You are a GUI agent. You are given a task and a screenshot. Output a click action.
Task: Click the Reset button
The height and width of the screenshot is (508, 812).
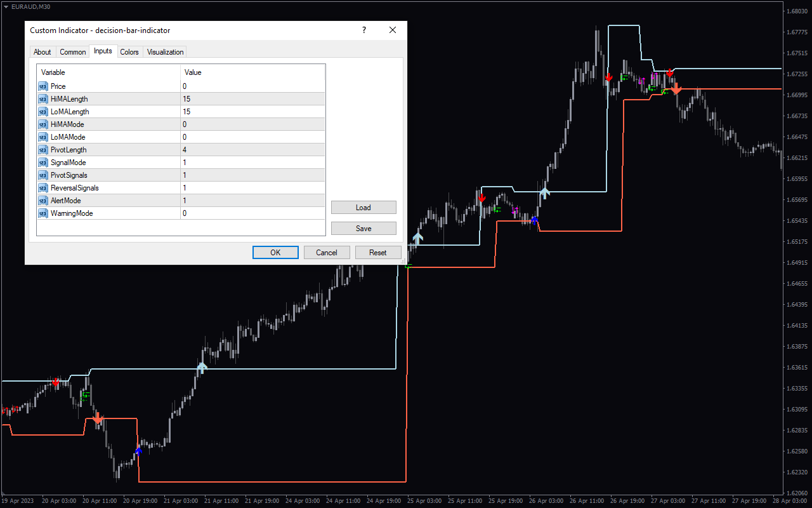[378, 253]
